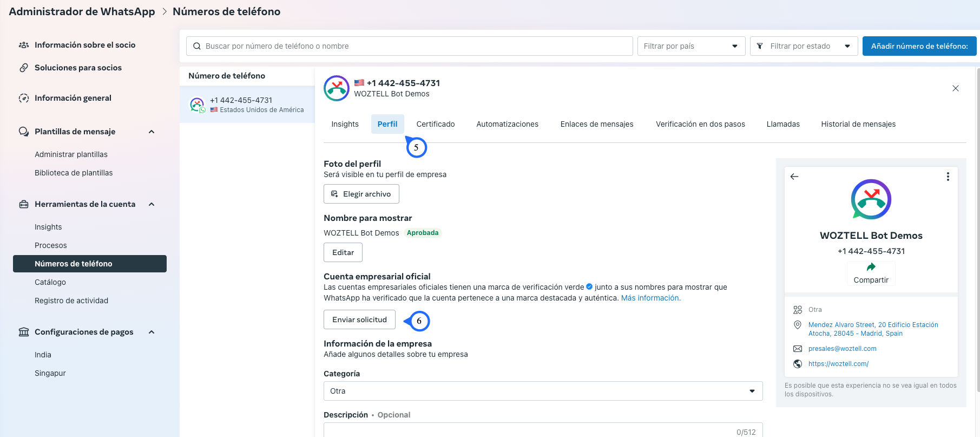Image resolution: width=980 pixels, height=437 pixels.
Task: Click the profile avatar in detail header
Action: coord(337,88)
